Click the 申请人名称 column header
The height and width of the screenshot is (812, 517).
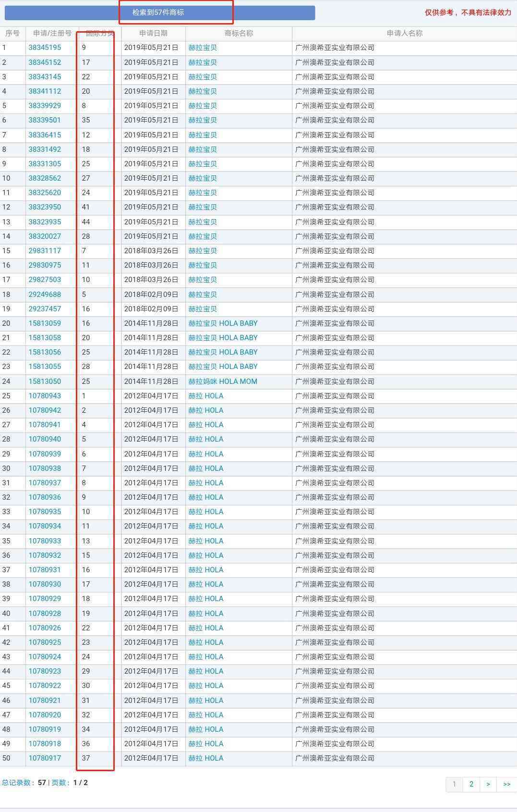point(404,33)
